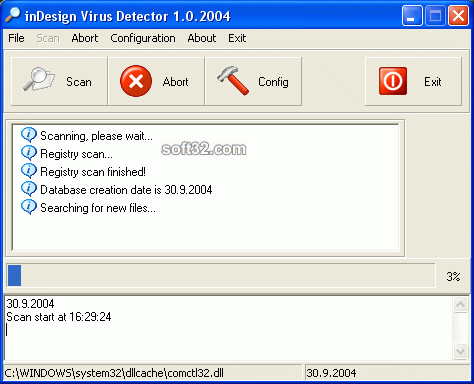Viewport: 474px width, 384px height.
Task: Click the 30.9.2004 line in log
Action: pyautogui.click(x=30, y=303)
